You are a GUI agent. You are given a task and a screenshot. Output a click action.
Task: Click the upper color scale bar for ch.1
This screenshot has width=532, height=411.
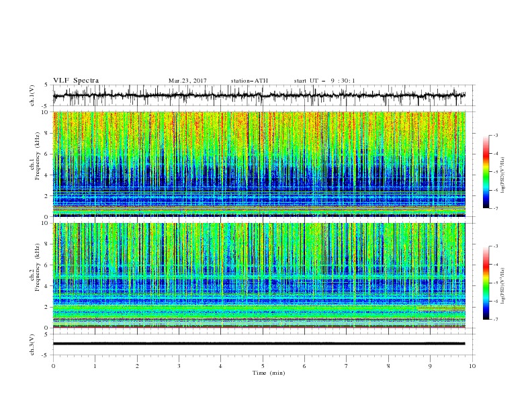pyautogui.click(x=486, y=172)
